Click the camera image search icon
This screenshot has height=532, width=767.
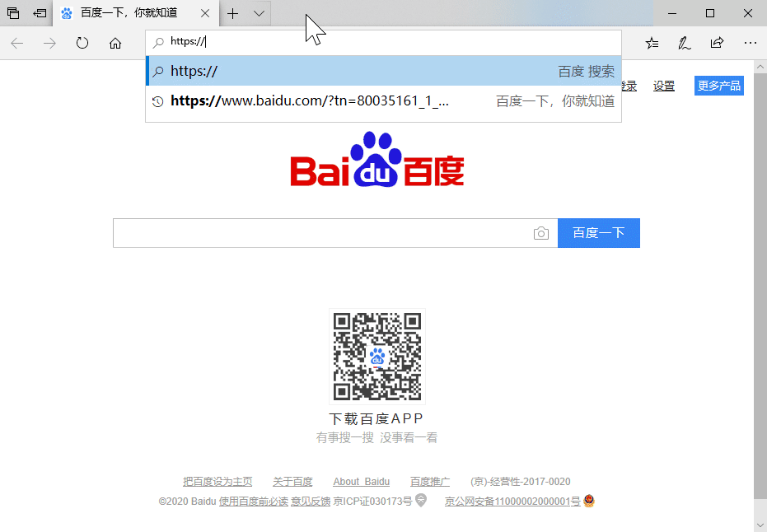pyautogui.click(x=541, y=233)
